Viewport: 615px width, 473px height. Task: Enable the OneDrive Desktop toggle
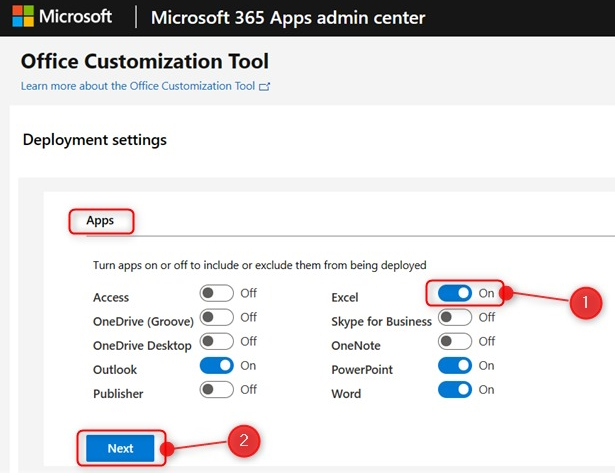point(217,341)
